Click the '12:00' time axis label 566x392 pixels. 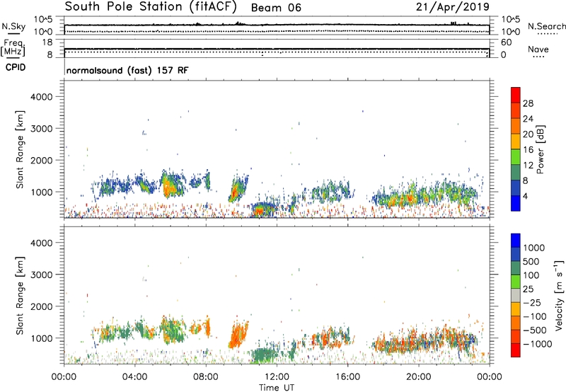point(277,377)
